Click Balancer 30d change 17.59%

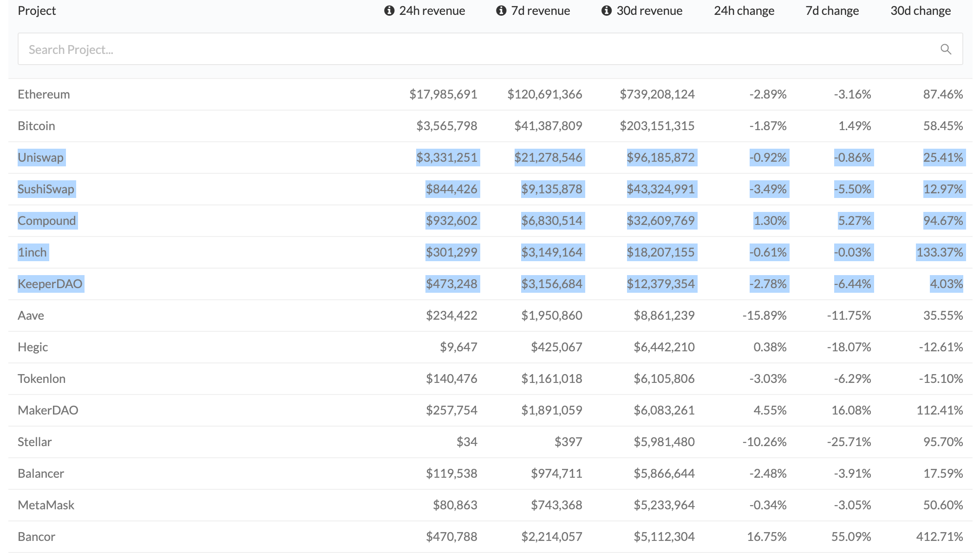(943, 474)
